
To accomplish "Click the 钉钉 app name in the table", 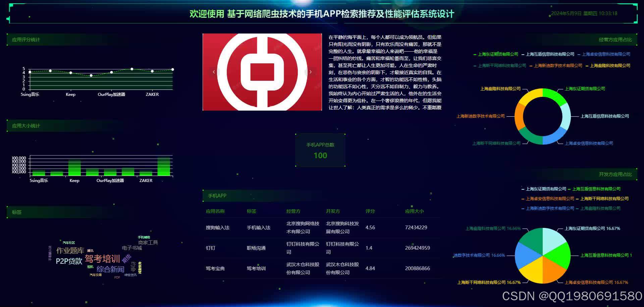I will coord(210,248).
